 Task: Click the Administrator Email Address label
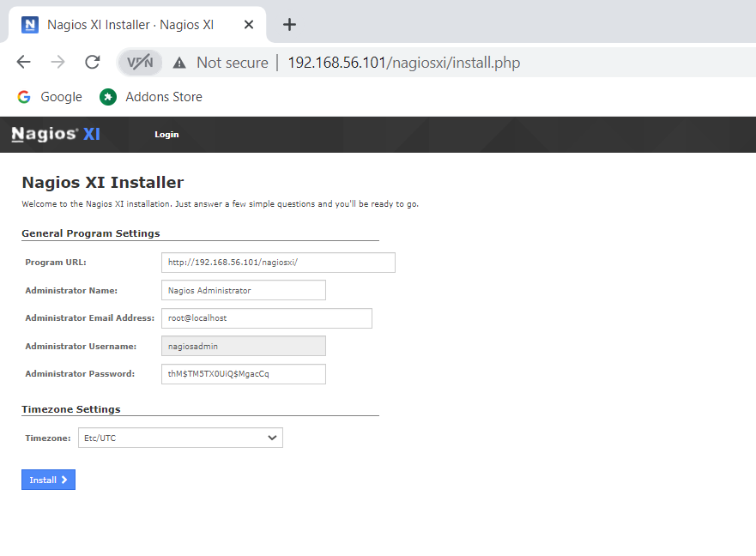click(90, 318)
